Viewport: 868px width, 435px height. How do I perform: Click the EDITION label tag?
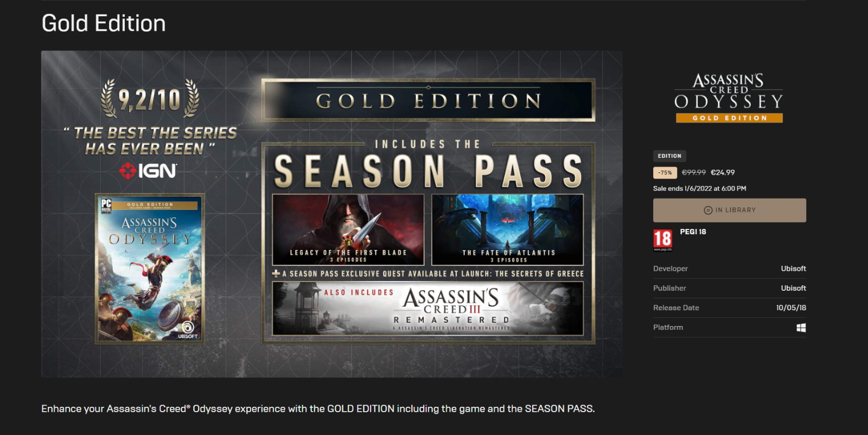coord(669,156)
